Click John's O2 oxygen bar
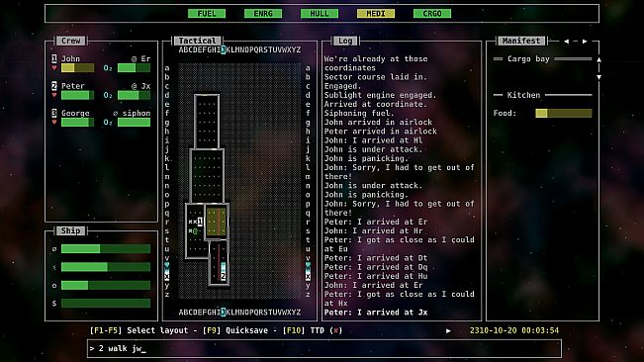 [134, 67]
